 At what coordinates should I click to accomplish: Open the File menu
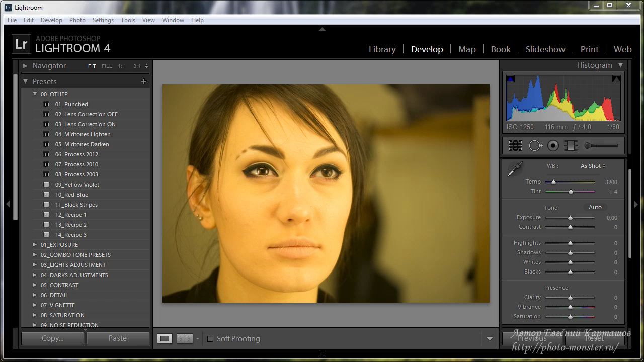click(12, 20)
